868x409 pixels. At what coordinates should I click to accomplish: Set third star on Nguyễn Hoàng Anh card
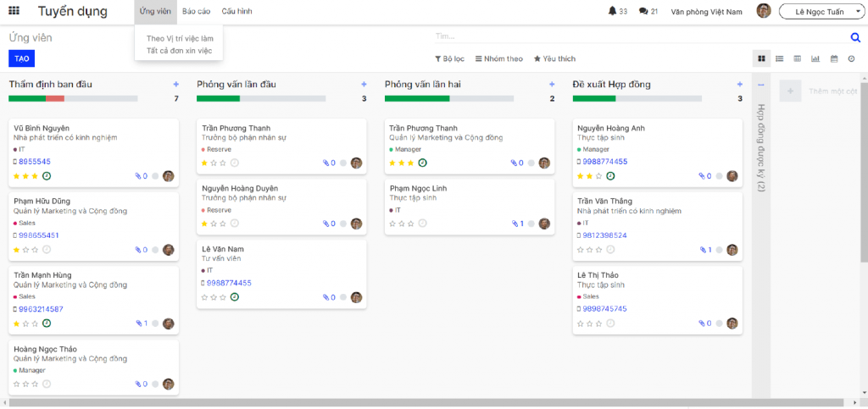599,176
